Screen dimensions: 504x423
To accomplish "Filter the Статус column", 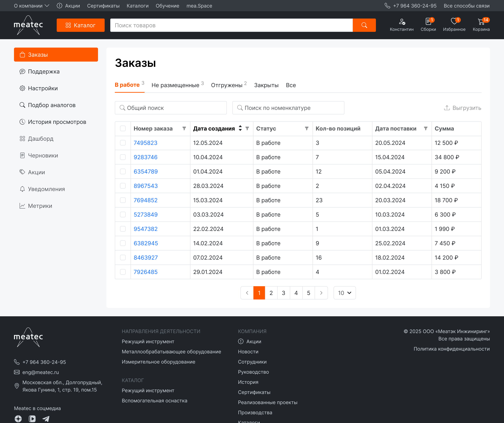I will (306, 129).
